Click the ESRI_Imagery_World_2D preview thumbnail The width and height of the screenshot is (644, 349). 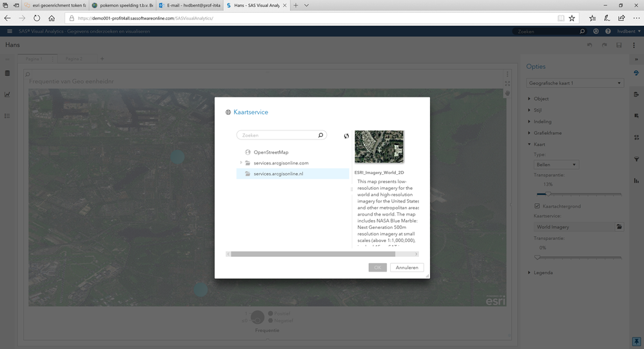coord(379,146)
